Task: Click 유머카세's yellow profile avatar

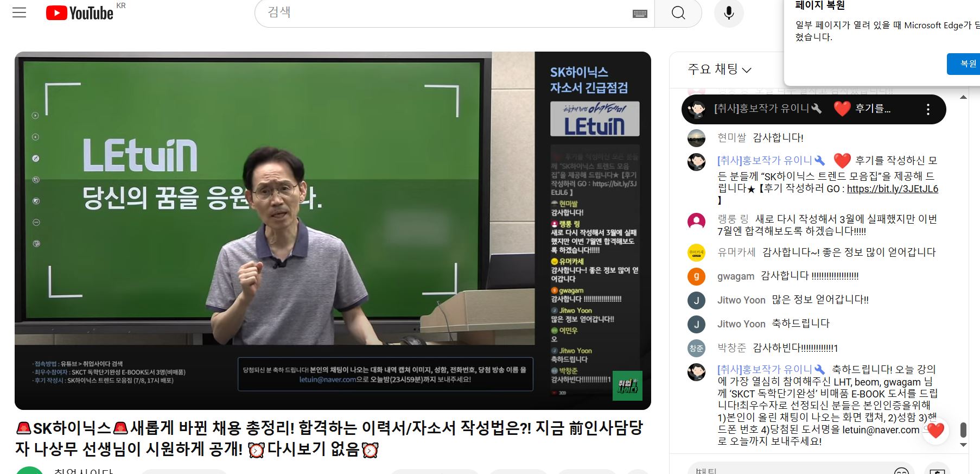Action: [697, 252]
